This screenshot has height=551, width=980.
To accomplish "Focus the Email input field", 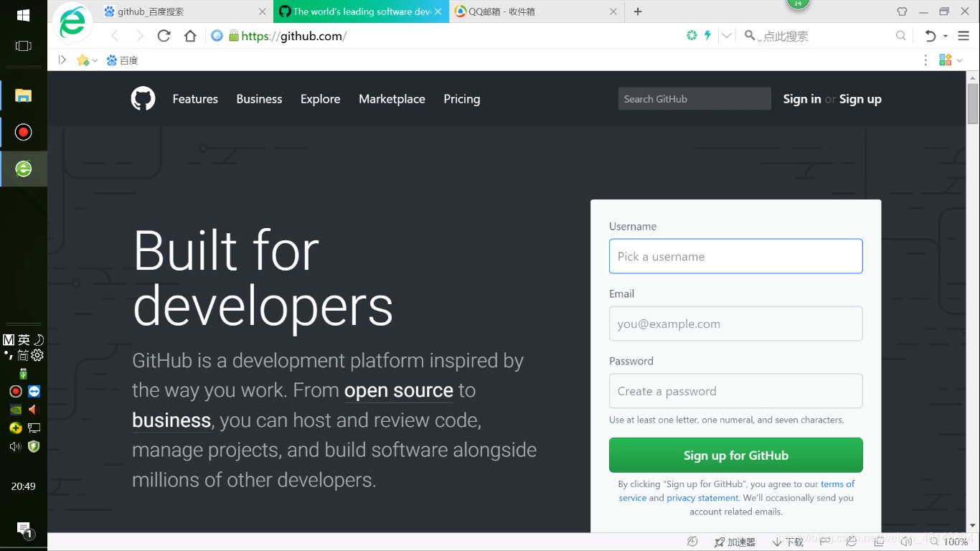I will tap(736, 324).
